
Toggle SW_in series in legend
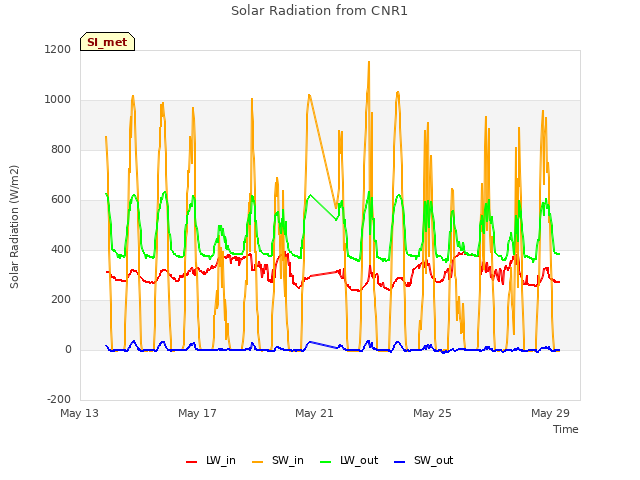278,460
